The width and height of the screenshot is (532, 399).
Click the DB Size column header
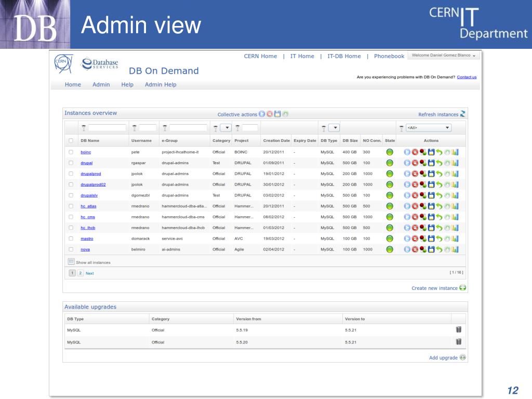click(x=350, y=140)
